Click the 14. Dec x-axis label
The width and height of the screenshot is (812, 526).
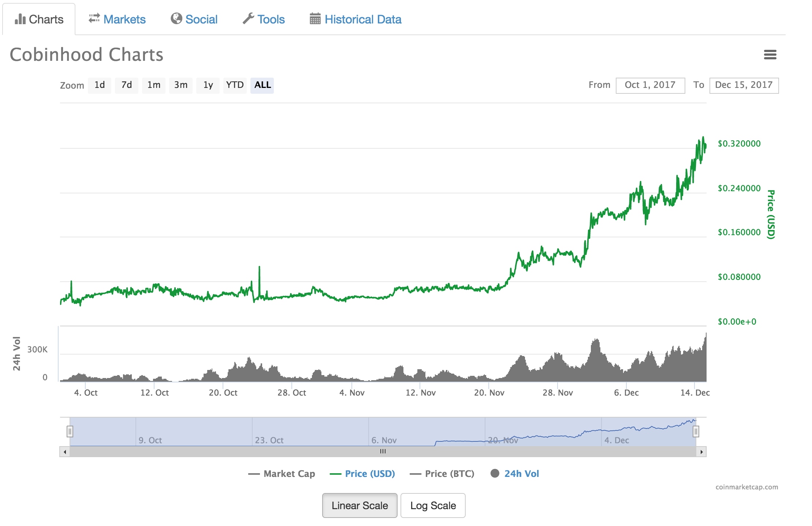(695, 393)
